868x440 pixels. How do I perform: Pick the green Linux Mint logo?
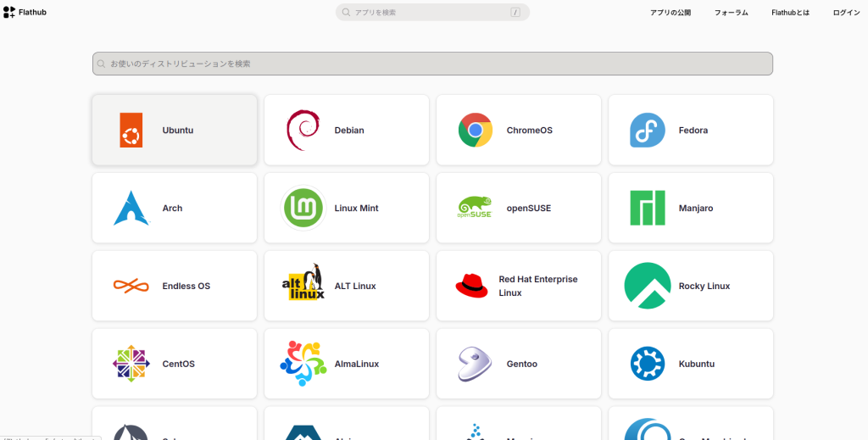(303, 208)
